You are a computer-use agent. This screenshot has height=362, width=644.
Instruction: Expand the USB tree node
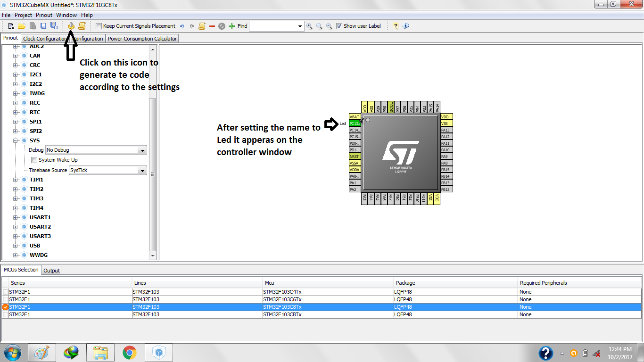(x=15, y=246)
